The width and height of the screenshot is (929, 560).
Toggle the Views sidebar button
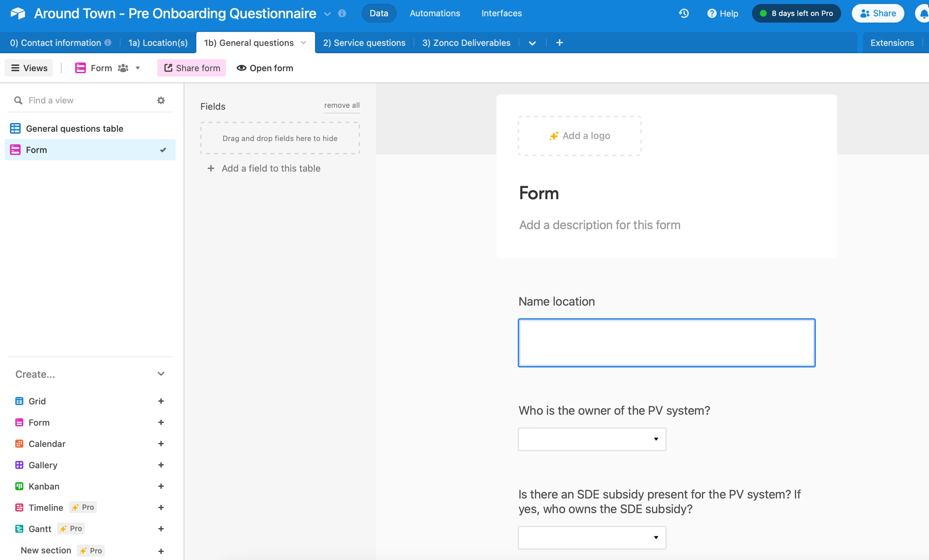29,68
